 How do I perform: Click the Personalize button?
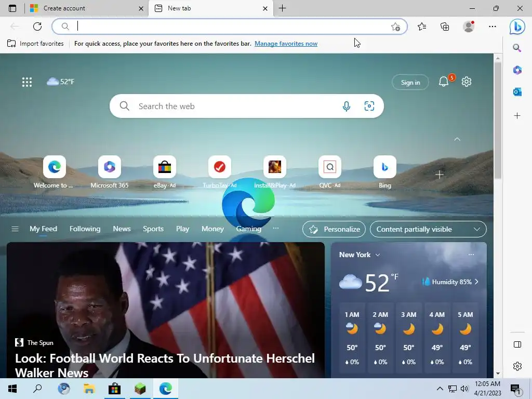click(x=334, y=229)
